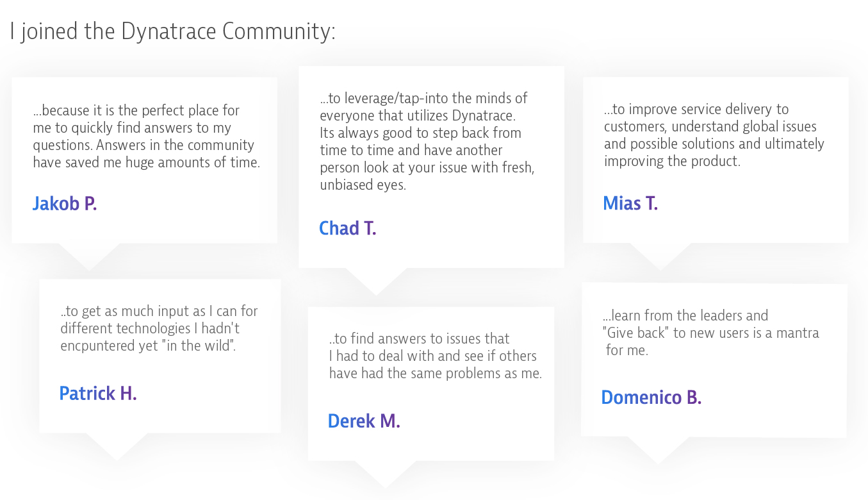Click the "I joined the Dynatrace Community" heading
The height and width of the screenshot is (500, 868).
point(172,31)
